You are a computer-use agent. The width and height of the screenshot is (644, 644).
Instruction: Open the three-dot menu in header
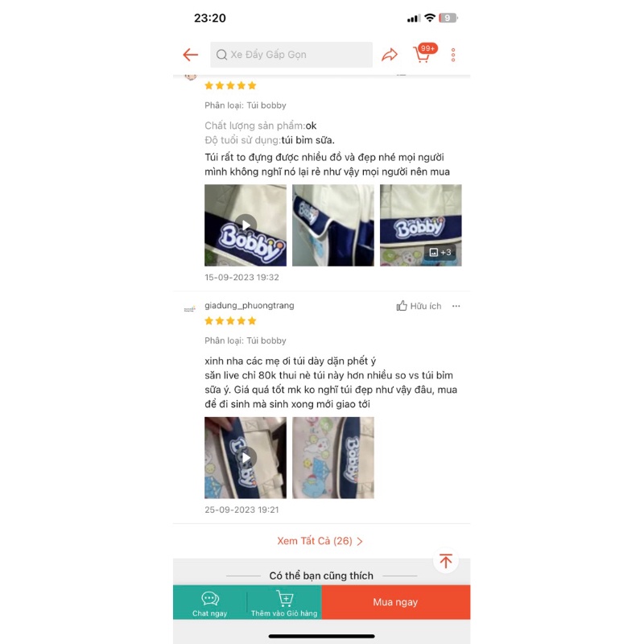(x=453, y=55)
